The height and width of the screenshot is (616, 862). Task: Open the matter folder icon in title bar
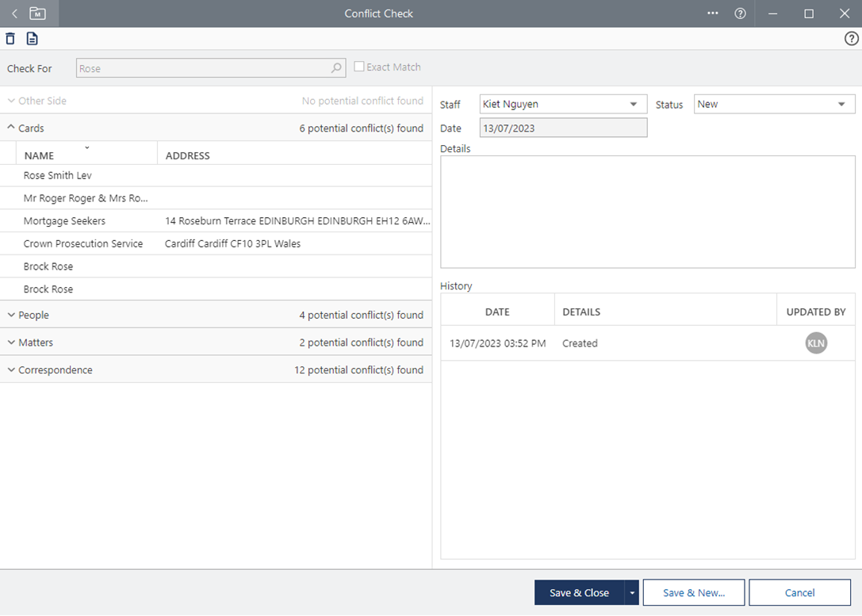tap(37, 13)
